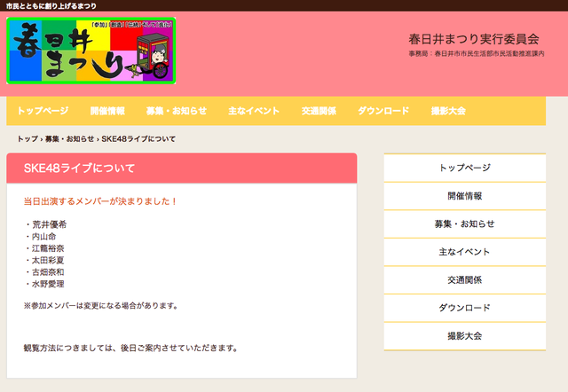Click member name 水野愛理
Screen dimensions: 568x392
[x=48, y=284]
